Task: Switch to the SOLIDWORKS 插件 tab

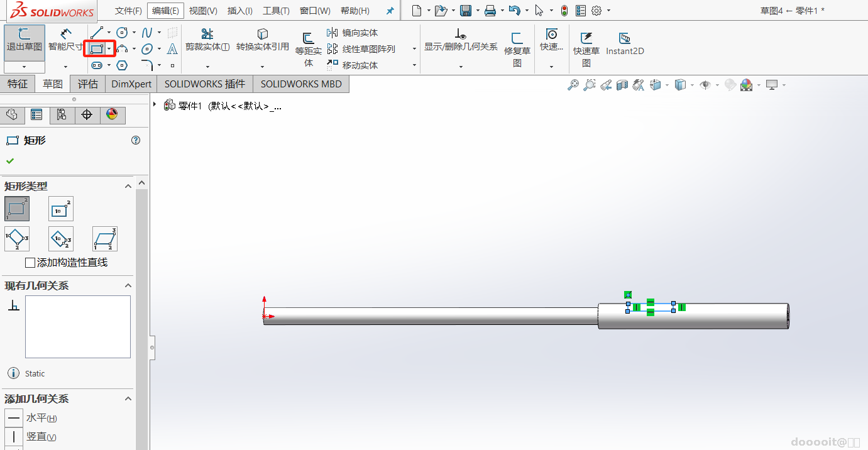Action: coord(204,84)
